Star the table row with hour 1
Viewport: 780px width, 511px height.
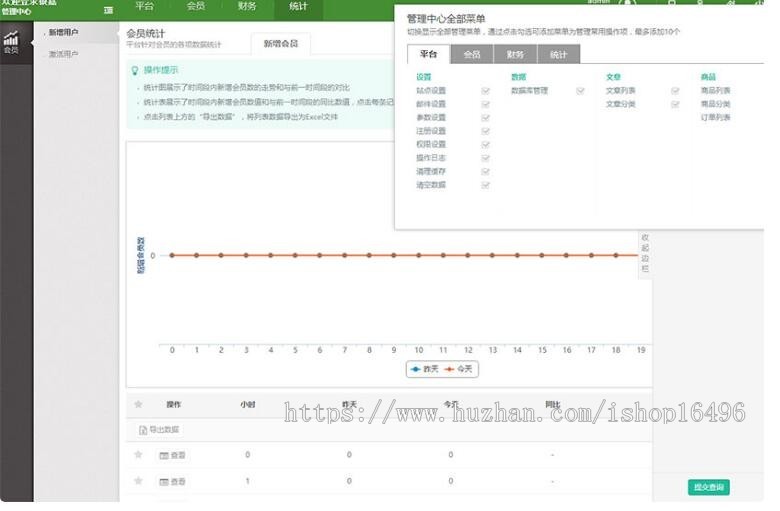click(138, 481)
